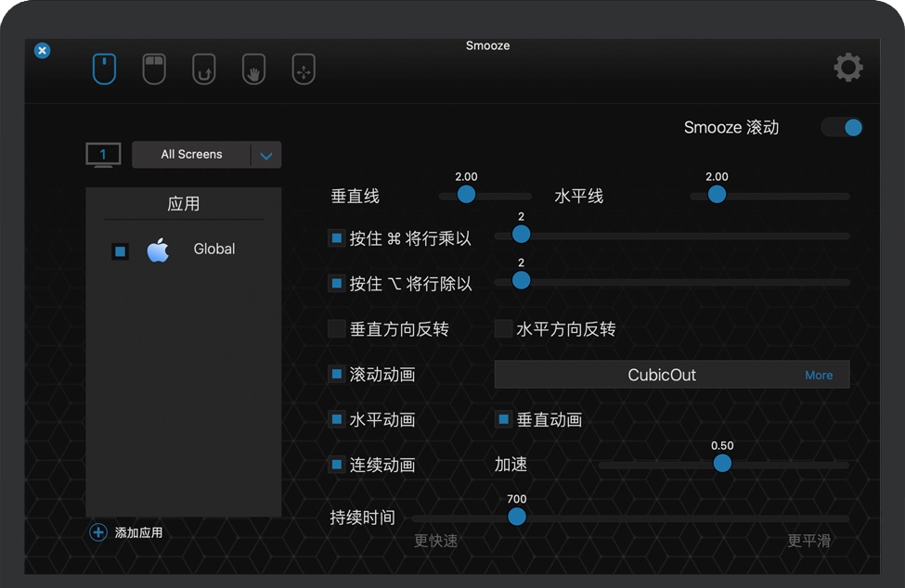Click the 垂直线 slider handle
Screen dimensions: 905x588
pos(466,195)
